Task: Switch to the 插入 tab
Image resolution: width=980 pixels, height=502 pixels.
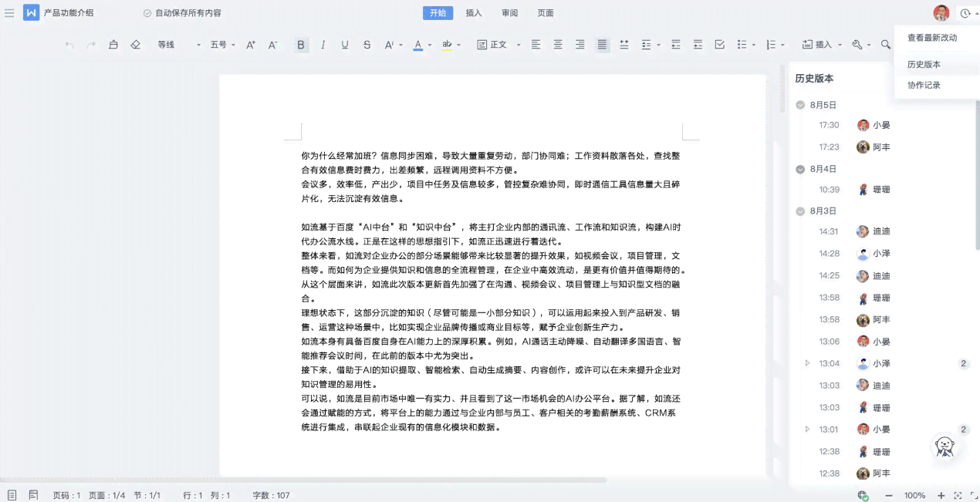Action: tap(474, 13)
